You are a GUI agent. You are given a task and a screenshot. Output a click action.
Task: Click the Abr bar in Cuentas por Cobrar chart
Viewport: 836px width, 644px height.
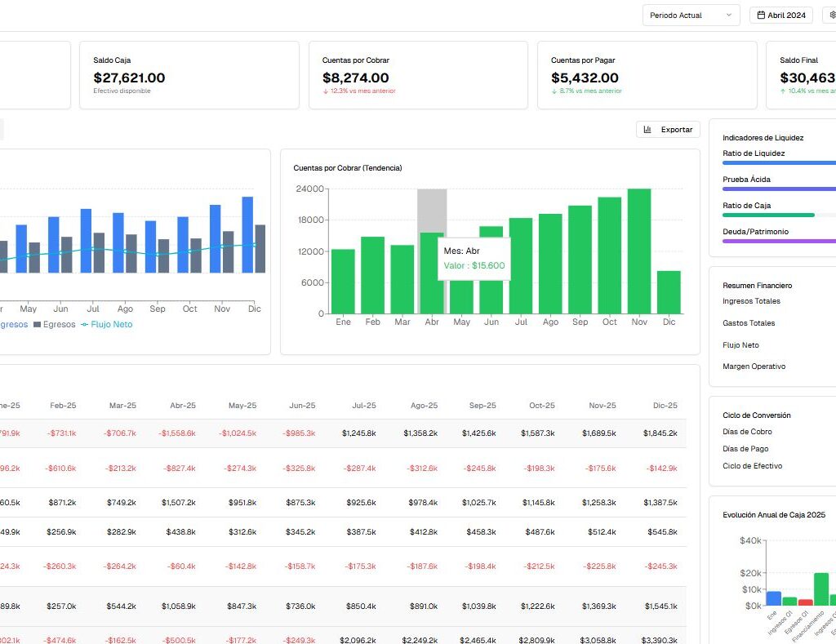[x=432, y=273]
